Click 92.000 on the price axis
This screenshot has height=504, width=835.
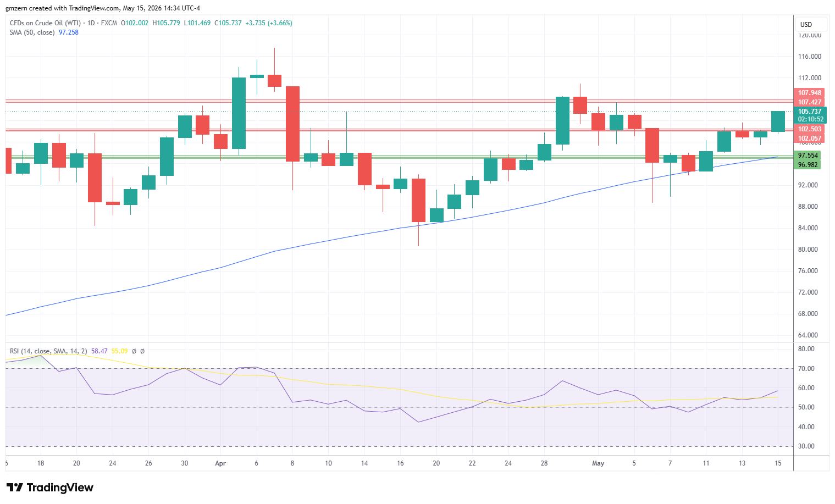coord(808,185)
